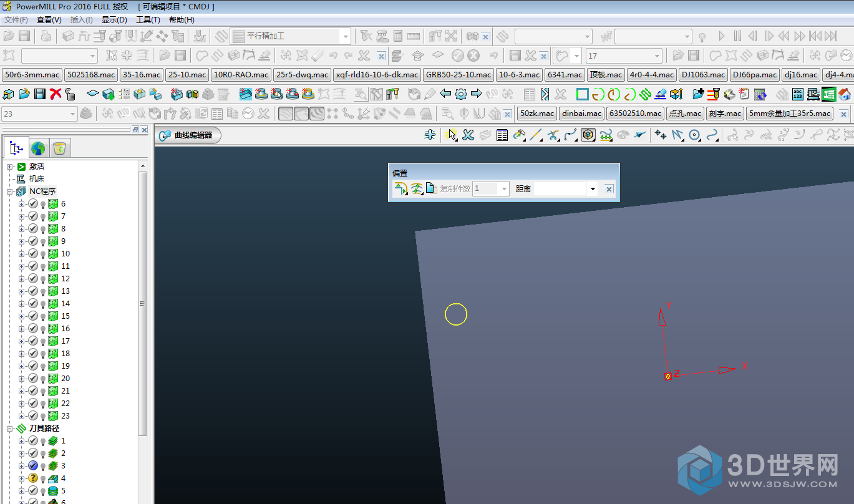Click the block with green arrow icon
The image size is (854, 504).
click(109, 94)
